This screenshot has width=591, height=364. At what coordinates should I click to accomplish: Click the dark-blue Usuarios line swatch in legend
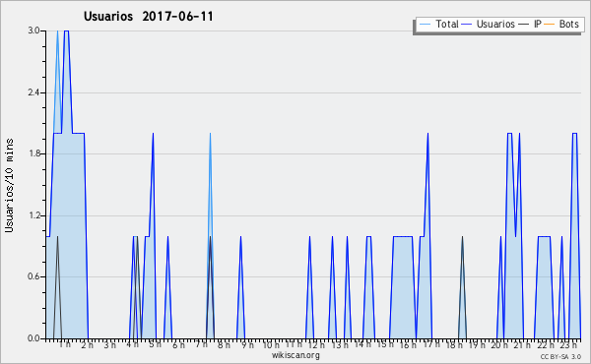click(467, 25)
